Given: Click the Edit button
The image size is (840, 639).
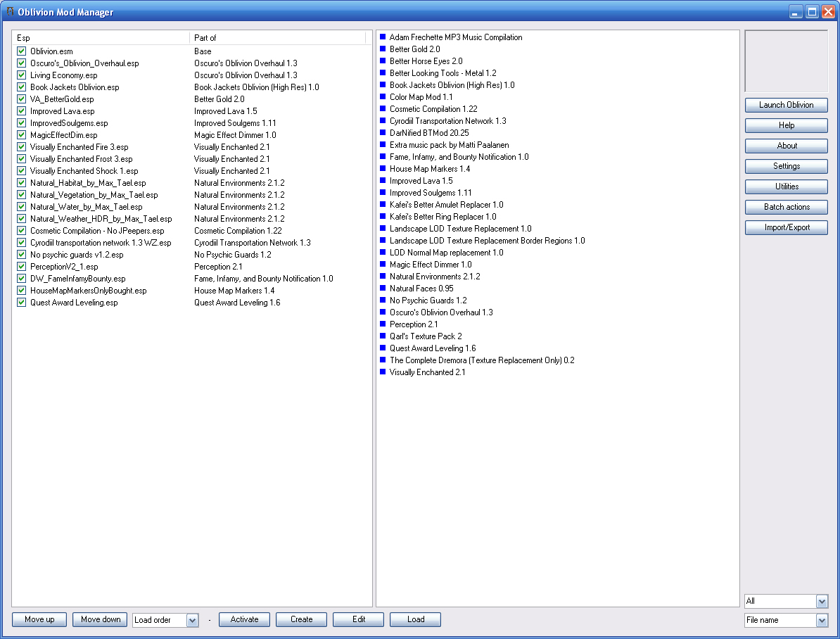Looking at the screenshot, I should (358, 620).
